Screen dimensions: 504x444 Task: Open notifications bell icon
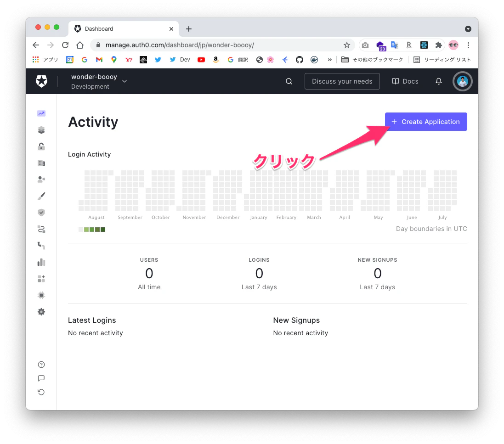coord(438,81)
